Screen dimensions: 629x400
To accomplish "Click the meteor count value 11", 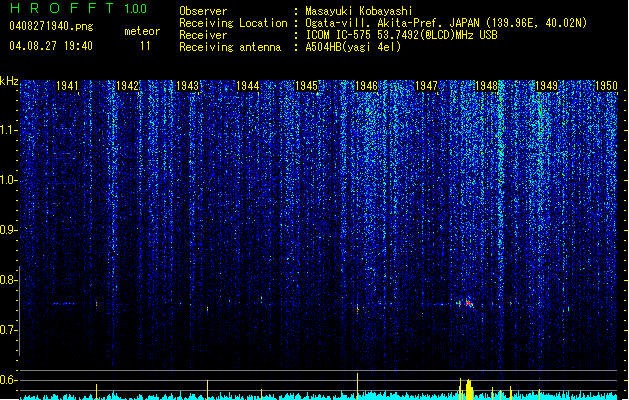I will (x=145, y=46).
